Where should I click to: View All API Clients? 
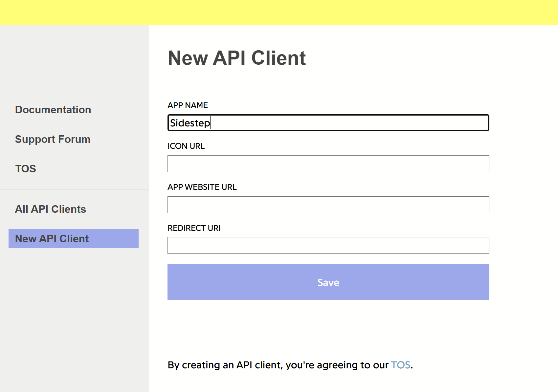pyautogui.click(x=51, y=209)
